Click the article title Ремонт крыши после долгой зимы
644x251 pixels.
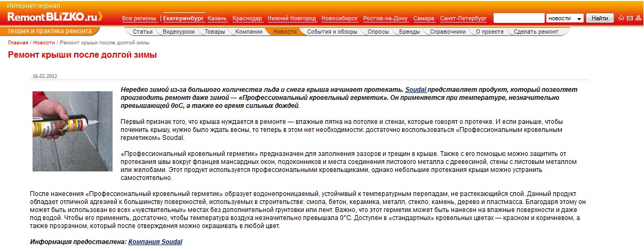pyautogui.click(x=82, y=54)
